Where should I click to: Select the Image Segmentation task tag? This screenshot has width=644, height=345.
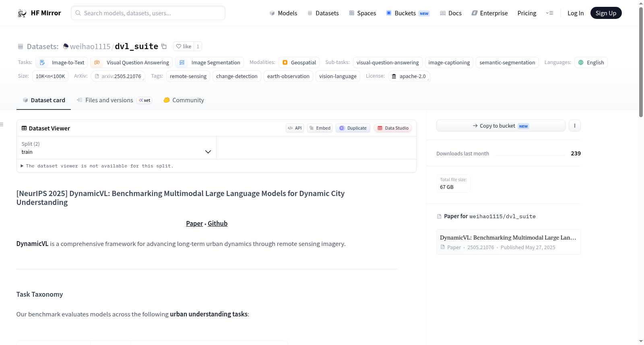(209, 62)
